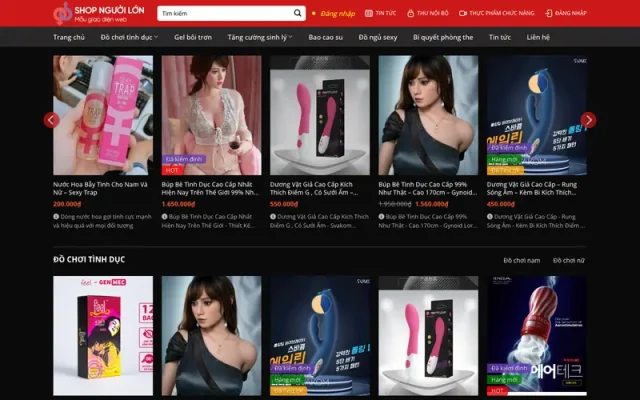Click the login arrow icon beside Đăng nhập

[x=549, y=13]
